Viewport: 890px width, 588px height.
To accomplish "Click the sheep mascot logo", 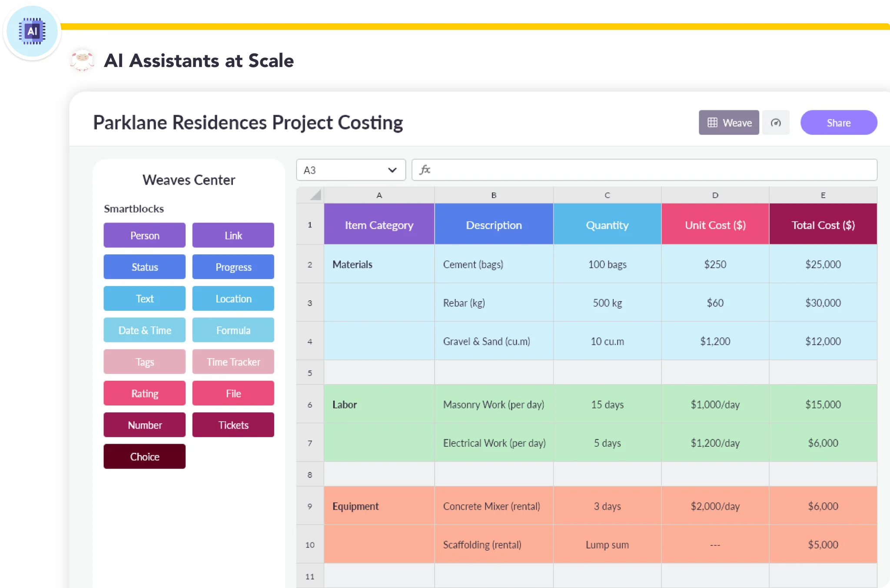I will point(82,60).
